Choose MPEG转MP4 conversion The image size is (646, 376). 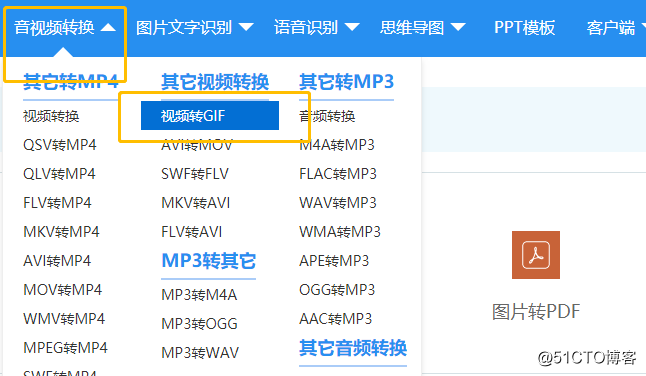pos(66,348)
